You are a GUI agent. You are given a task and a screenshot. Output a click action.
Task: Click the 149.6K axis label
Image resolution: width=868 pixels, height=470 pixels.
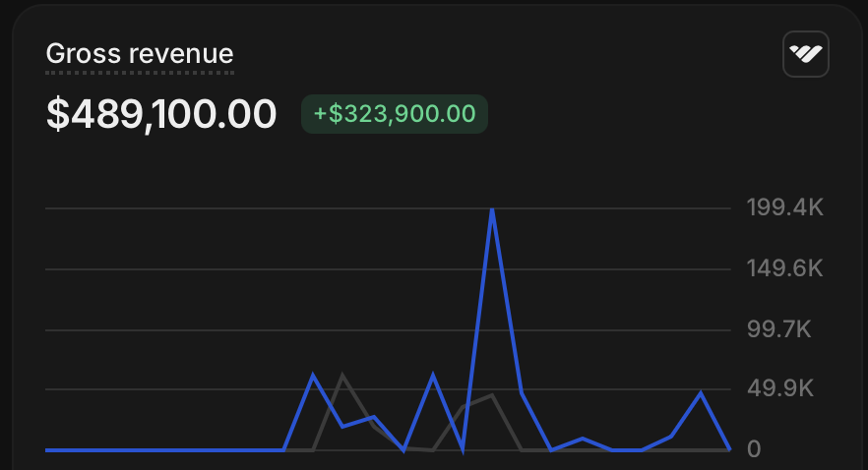[785, 268]
